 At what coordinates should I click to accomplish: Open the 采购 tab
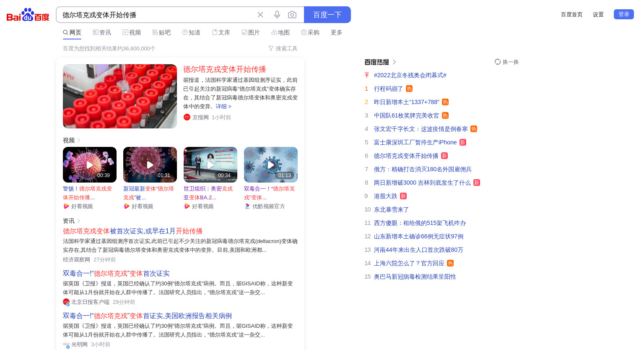point(310,32)
